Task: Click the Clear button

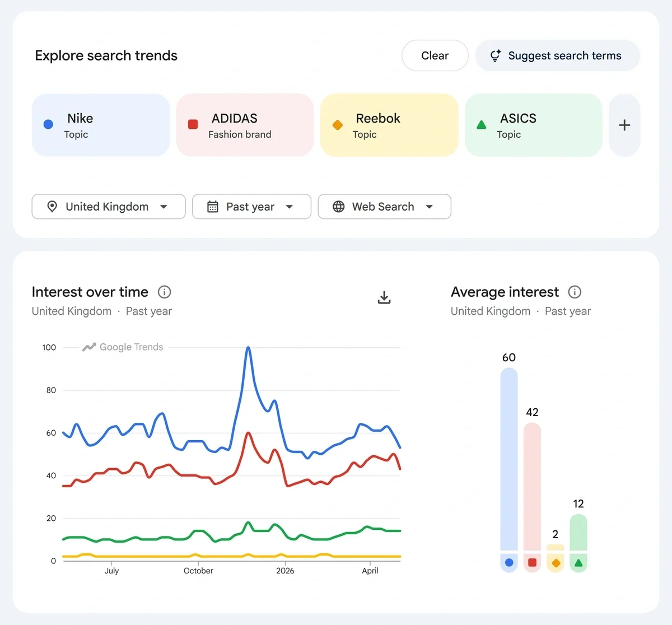Action: [435, 55]
